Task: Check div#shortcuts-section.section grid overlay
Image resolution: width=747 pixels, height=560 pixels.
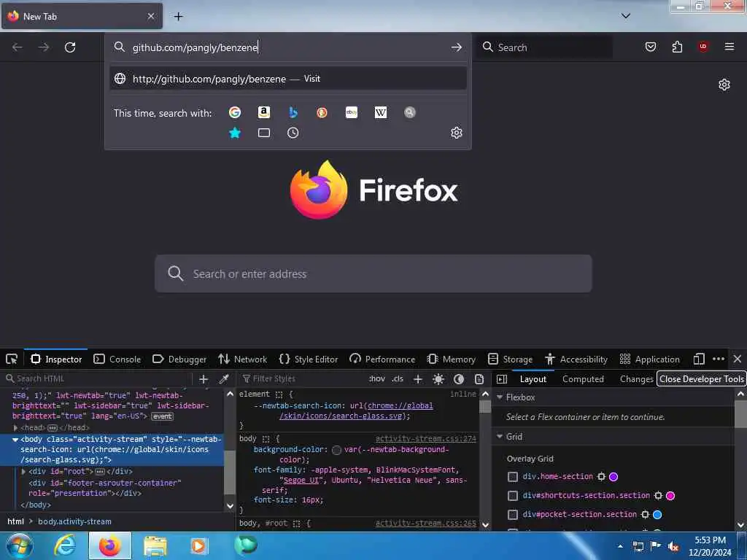Action: point(513,496)
